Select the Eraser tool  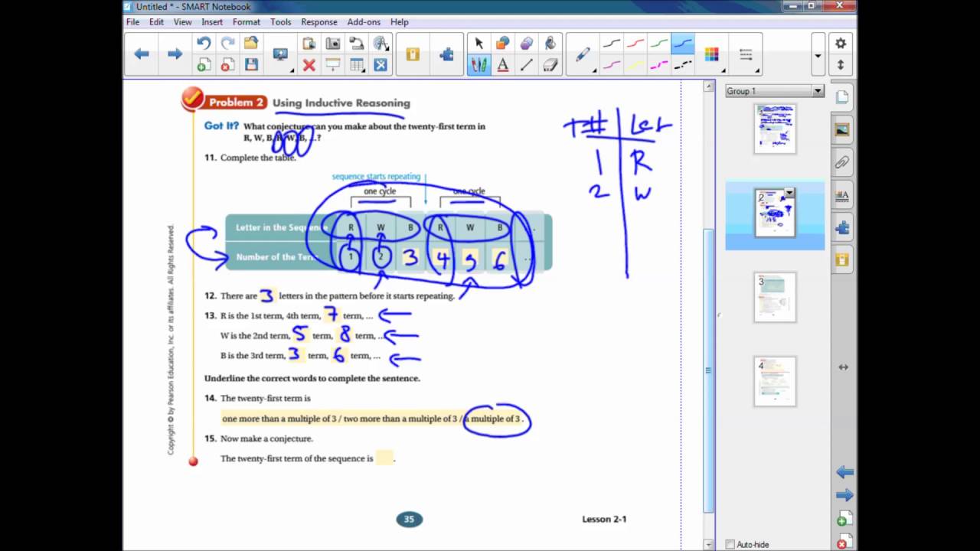point(550,66)
